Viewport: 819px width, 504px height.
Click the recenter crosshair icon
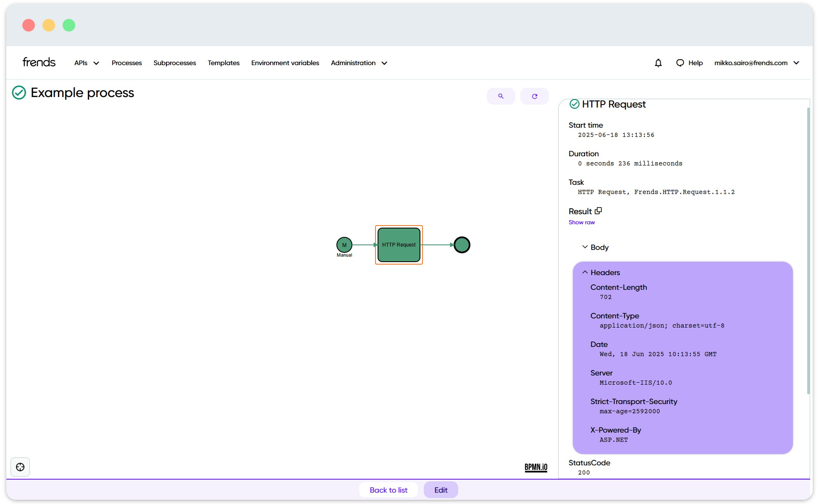coord(20,467)
